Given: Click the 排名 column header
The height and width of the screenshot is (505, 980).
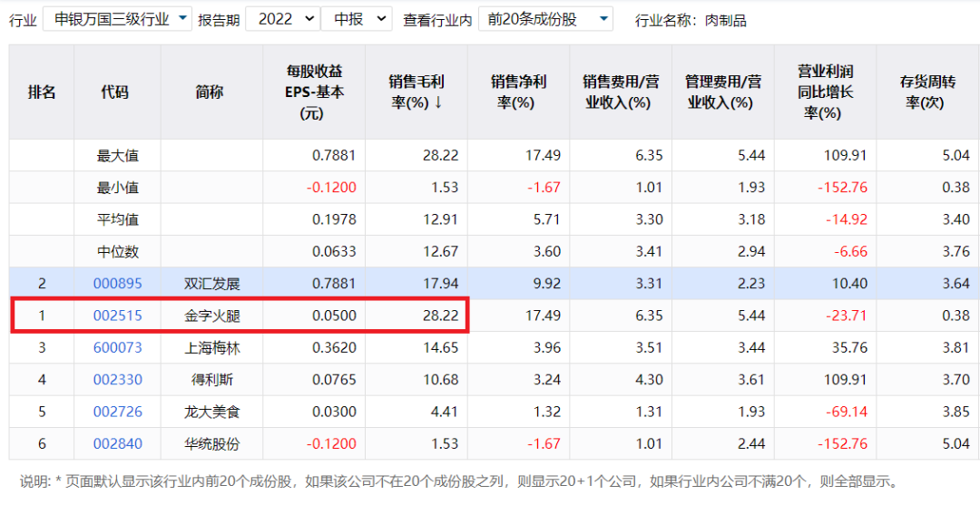Looking at the screenshot, I should click(x=42, y=92).
